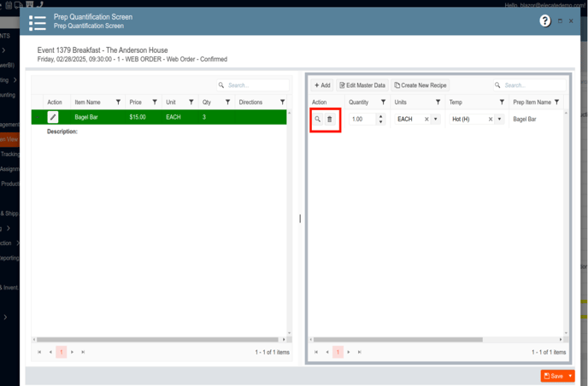
Task: Open the Prep Item Name filter
Action: [x=557, y=102]
